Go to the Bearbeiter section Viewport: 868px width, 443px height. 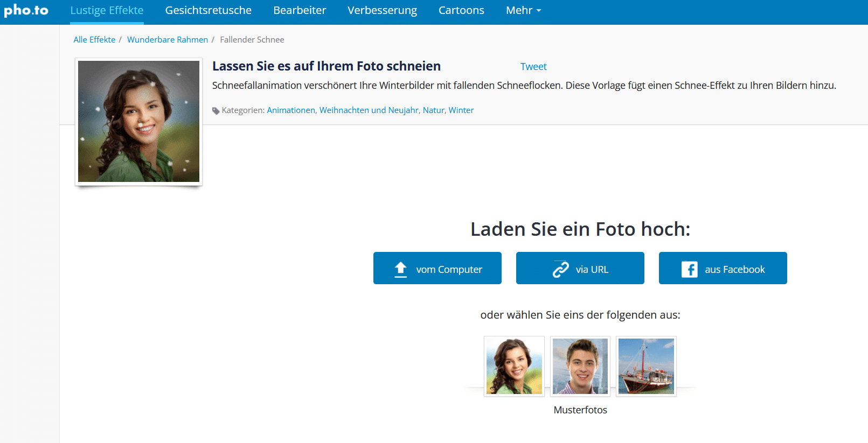(x=300, y=10)
